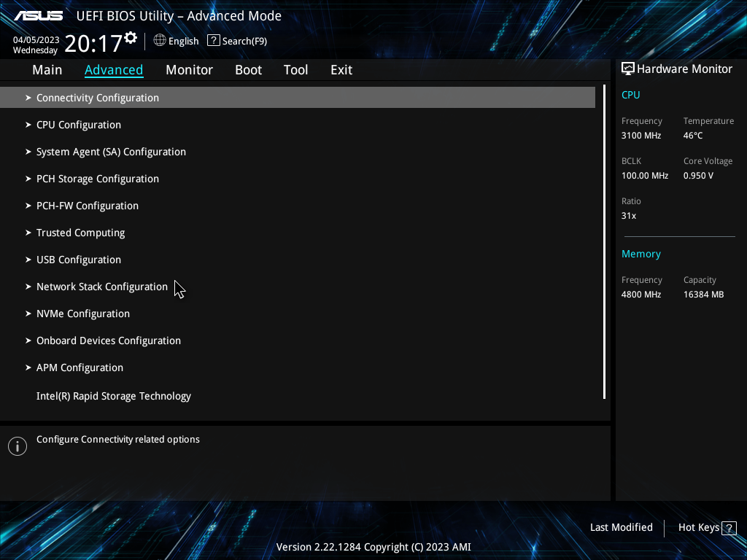Viewport: 747px width, 560px height.
Task: Click the ASUS logo in the header
Action: 38,14
